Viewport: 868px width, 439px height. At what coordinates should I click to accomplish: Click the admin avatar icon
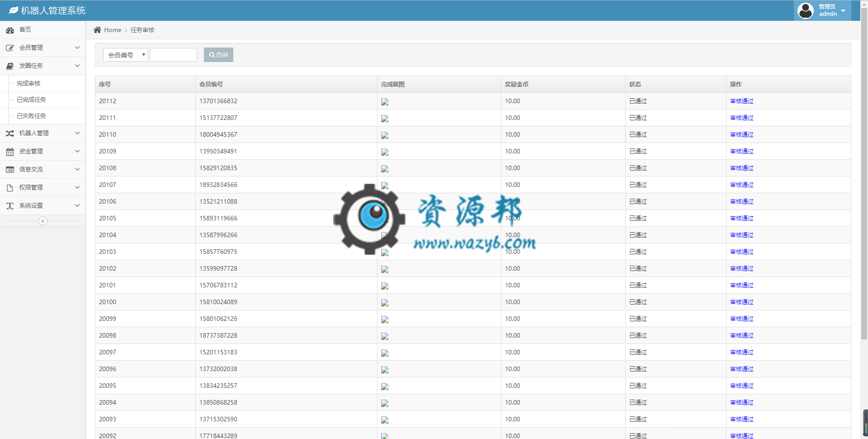[x=806, y=10]
